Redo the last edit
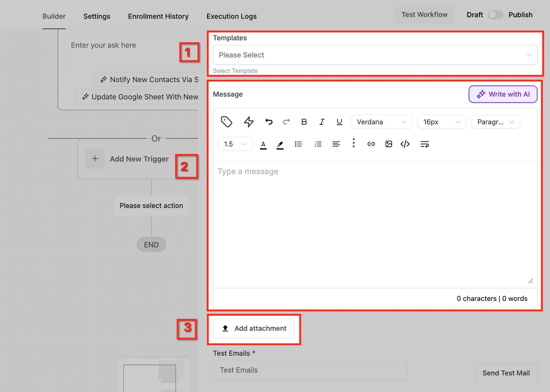This screenshot has width=550, height=392. point(286,122)
